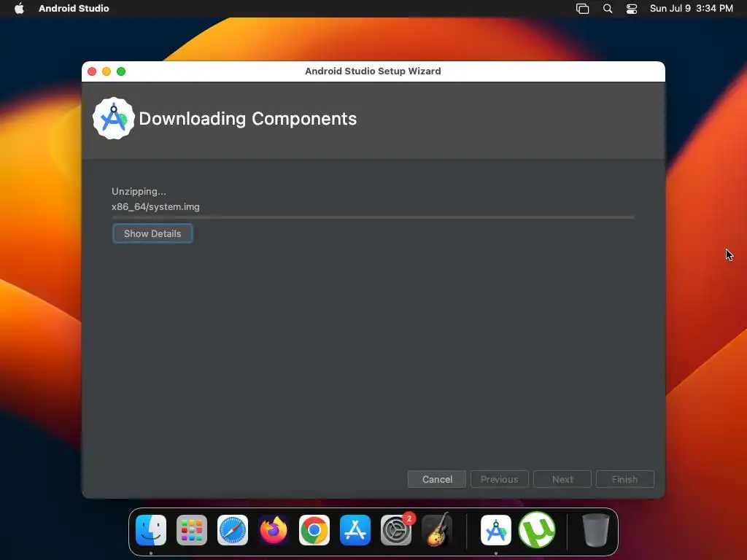The height and width of the screenshot is (560, 747).
Task: Open the Apple menu
Action: (19, 8)
